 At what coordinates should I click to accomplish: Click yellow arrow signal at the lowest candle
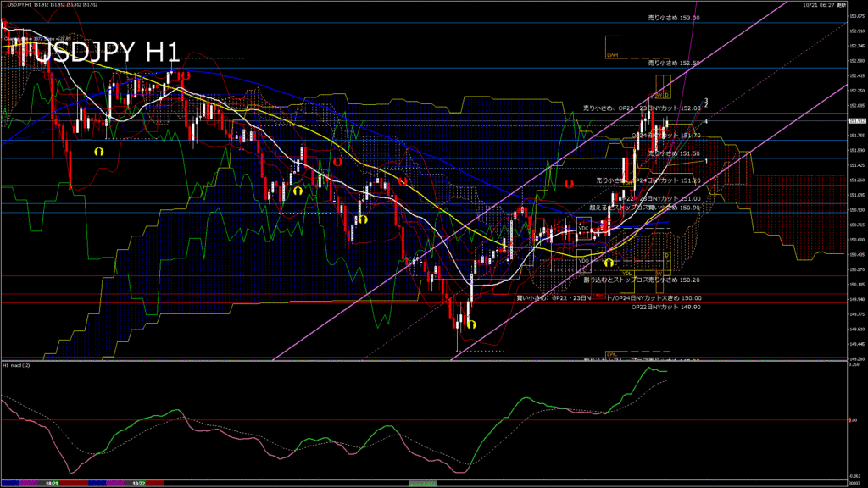[470, 324]
